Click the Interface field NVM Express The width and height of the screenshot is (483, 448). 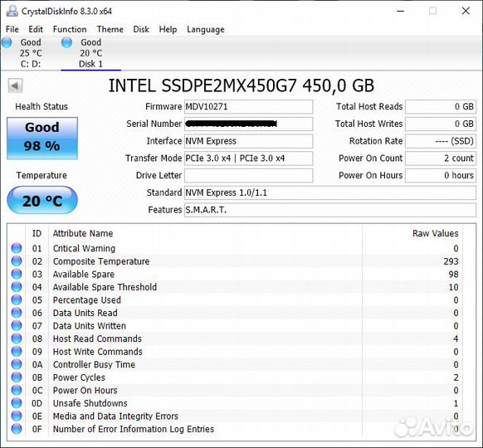[248, 141]
